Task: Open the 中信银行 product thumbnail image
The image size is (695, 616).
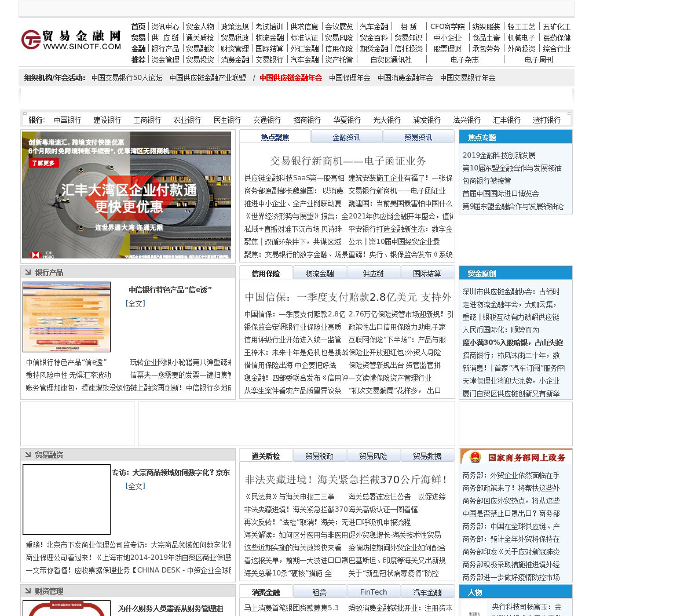Action: pos(67,317)
